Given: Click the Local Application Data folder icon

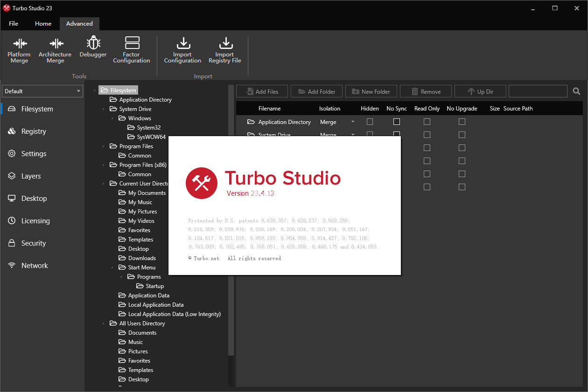Looking at the screenshot, I should pyautogui.click(x=122, y=305).
